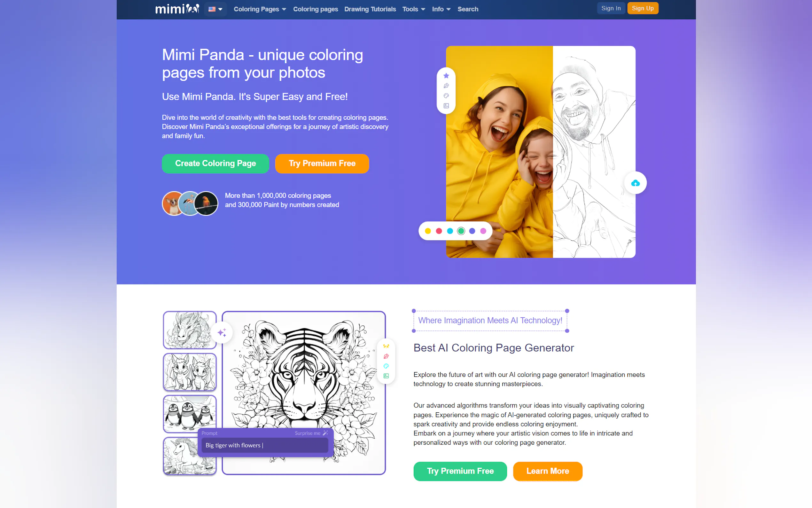Screen dimensions: 812x508
Task: Click the magic wand Surprise me icon
Action: tap(325, 433)
